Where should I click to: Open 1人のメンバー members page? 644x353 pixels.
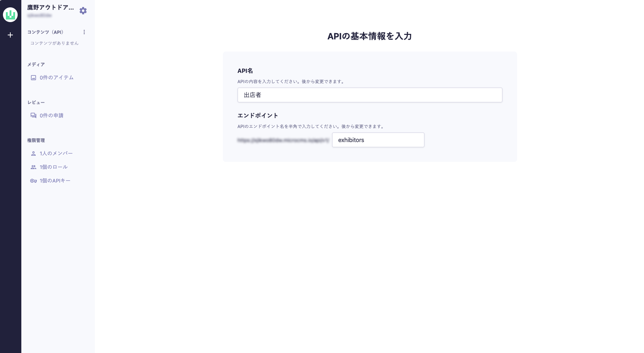[x=56, y=153]
